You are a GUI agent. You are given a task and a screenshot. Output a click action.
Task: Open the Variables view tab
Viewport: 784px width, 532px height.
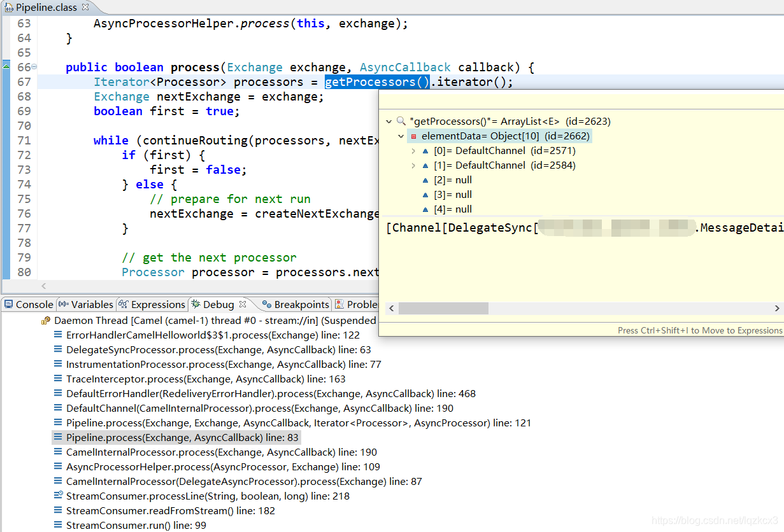pos(85,304)
